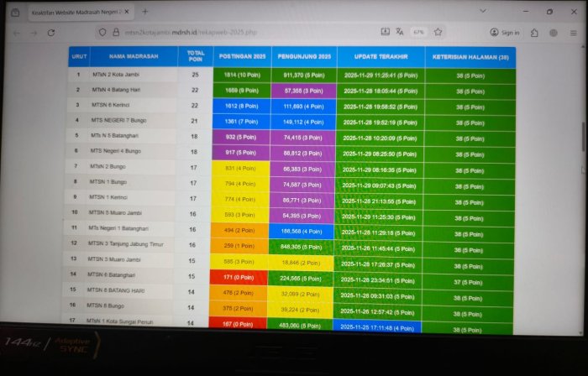The height and width of the screenshot is (376, 588).
Task: Open the extensions icon in toolbar
Action: pyautogui.click(x=535, y=33)
